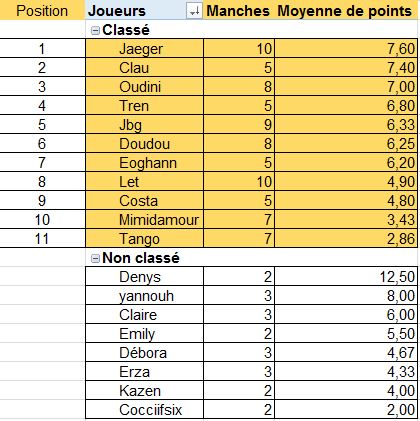Select the Position column header
The image size is (420, 421).
[42, 11]
